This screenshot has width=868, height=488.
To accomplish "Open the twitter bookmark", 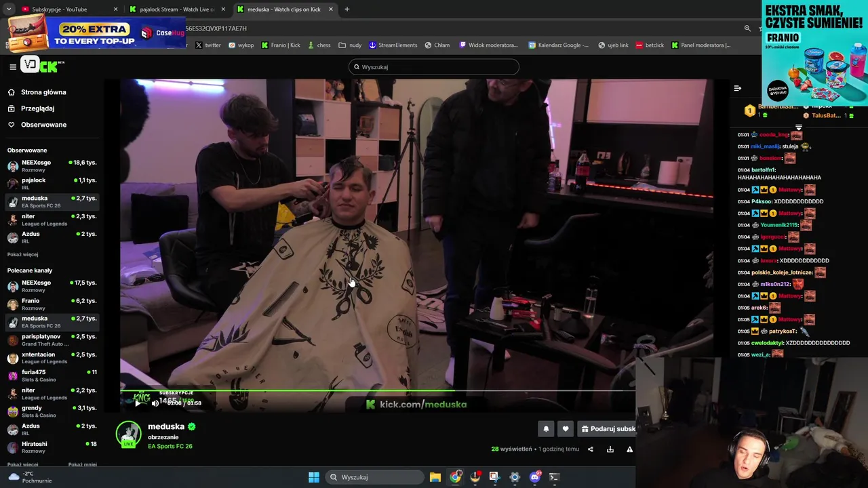I will [208, 45].
